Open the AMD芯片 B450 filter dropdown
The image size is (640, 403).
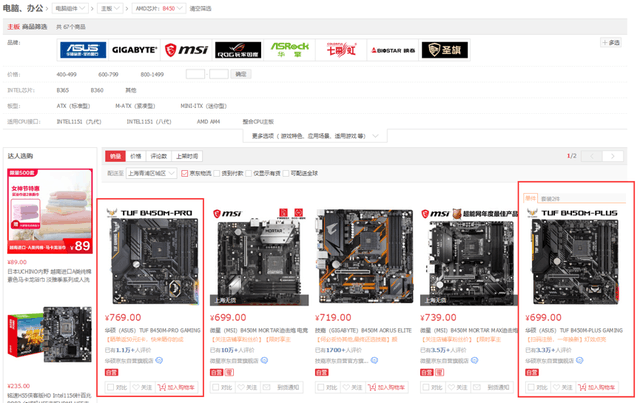159,8
